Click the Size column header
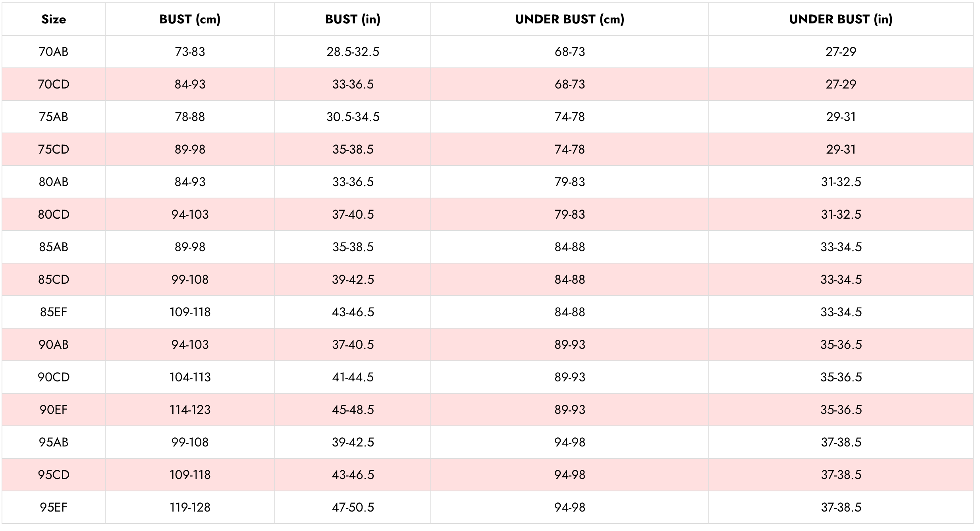 (54, 19)
